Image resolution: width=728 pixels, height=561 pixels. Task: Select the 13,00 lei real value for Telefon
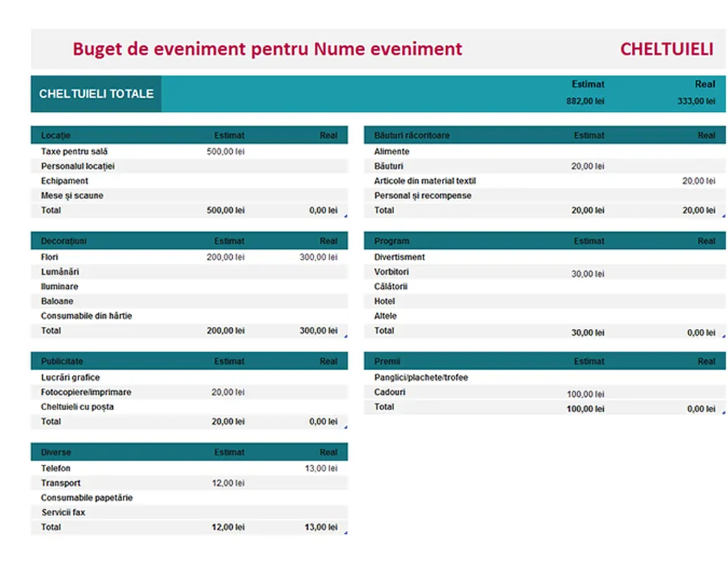click(x=322, y=468)
